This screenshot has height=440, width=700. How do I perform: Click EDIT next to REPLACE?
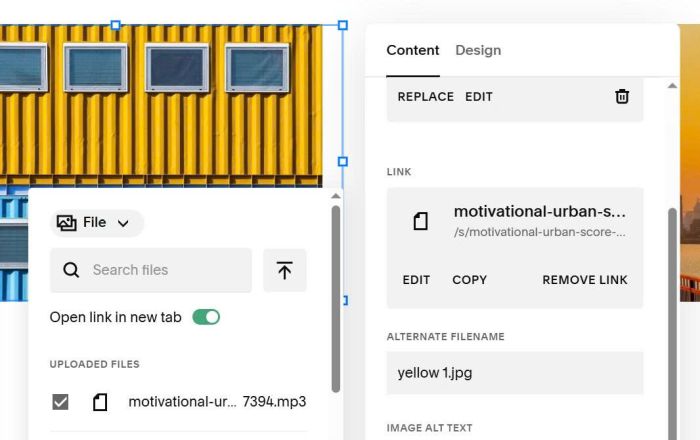click(x=479, y=97)
